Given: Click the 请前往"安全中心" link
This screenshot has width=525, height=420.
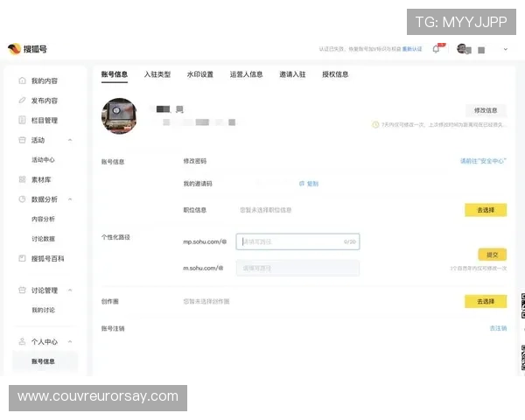Looking at the screenshot, I should 483,161.
